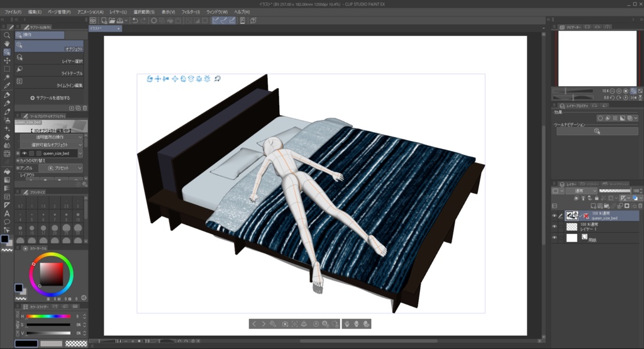Select the タイムライン編集 sub tool
644x349 pixels.
[x=49, y=82]
